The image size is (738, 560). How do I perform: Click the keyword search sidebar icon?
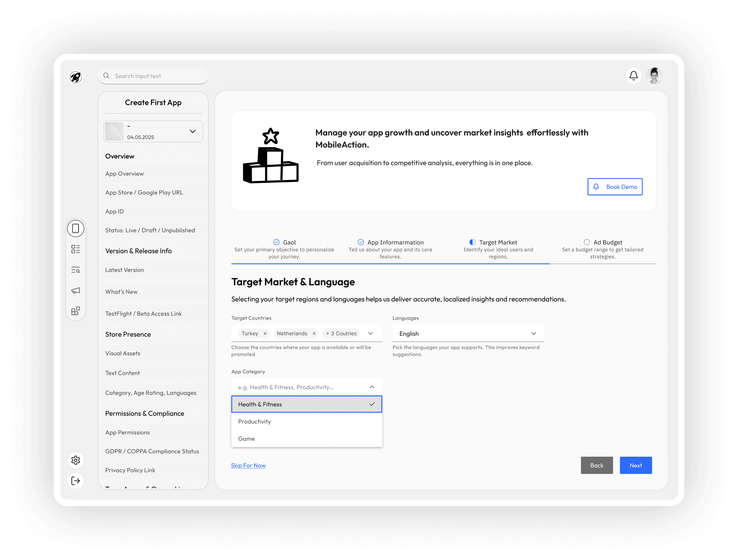pos(76,270)
